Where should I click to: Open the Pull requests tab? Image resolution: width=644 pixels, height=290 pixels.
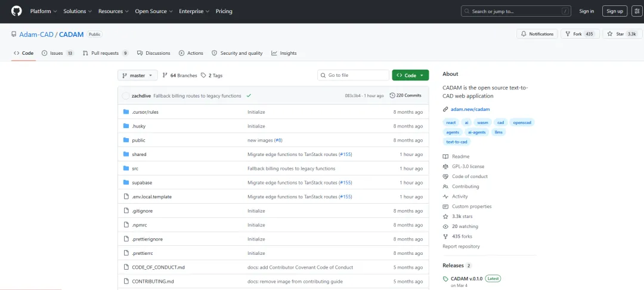106,54
